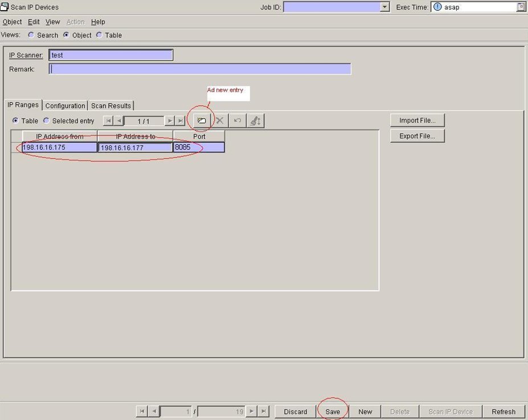Jump to first object record at bottom
This screenshot has width=528, height=420.
click(142, 411)
